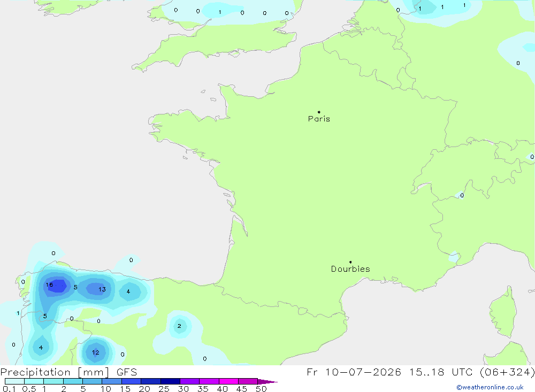Select the Dourbies marker dot
Image resolution: width=535 pixels, height=392 pixels.
[x=350, y=262]
